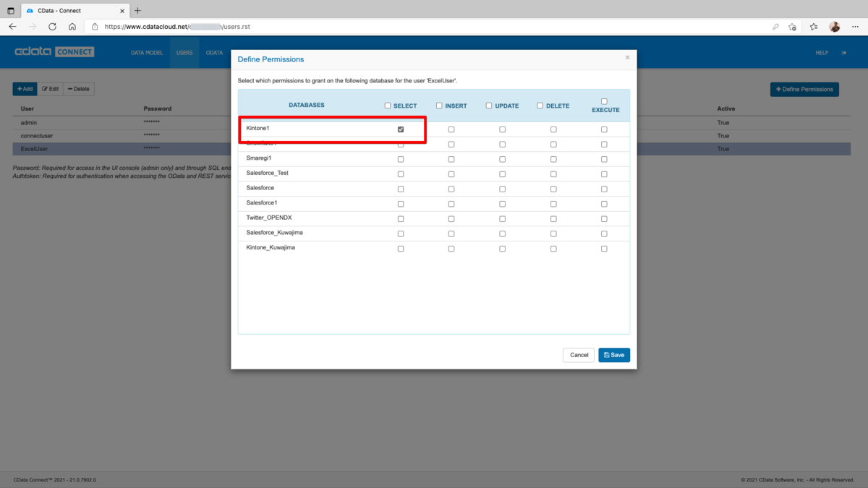Open the browser tab actions menu icon

click(x=11, y=11)
